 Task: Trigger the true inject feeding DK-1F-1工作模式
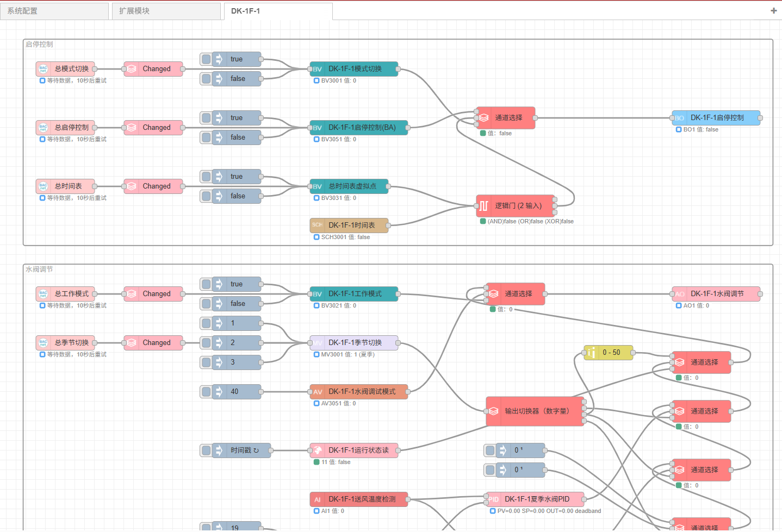tap(206, 284)
